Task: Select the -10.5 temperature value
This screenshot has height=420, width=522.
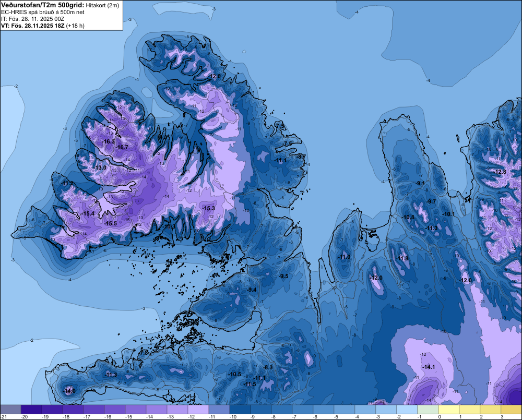Action: (x=235, y=374)
